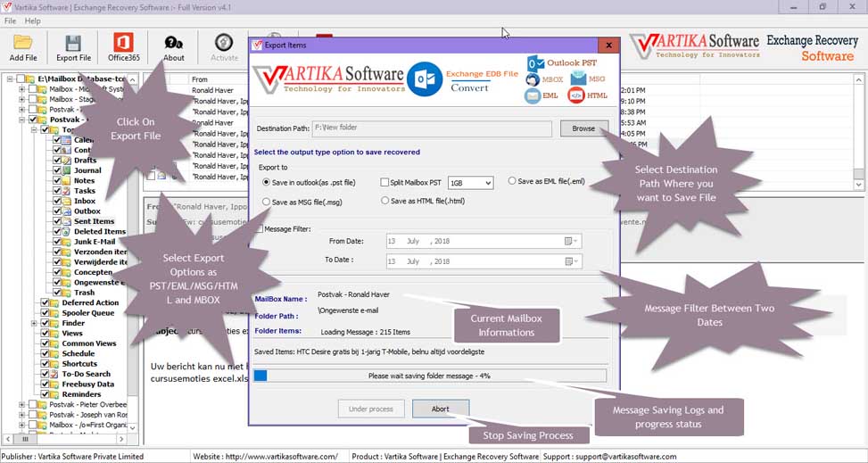Select the Common Views folder
Screen dimensions: 868x463
[89, 343]
